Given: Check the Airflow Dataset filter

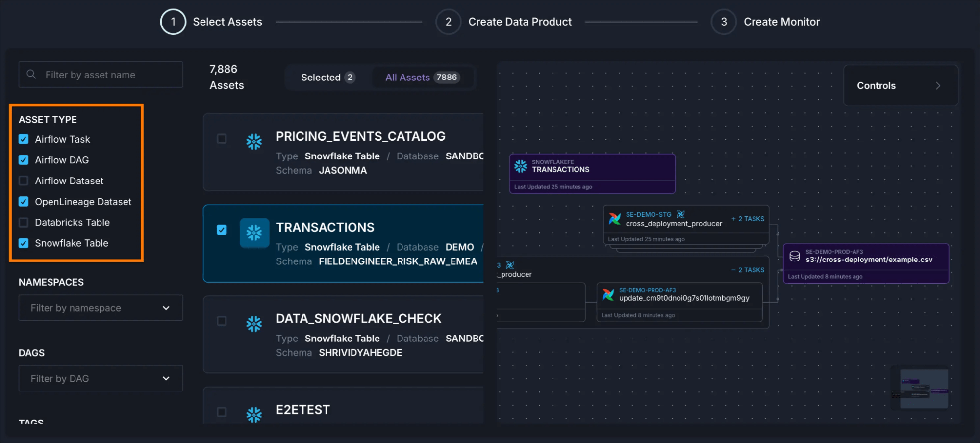Looking at the screenshot, I should coord(24,181).
